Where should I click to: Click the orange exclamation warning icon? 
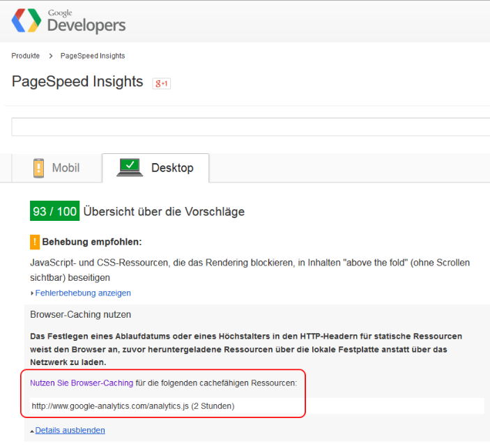tap(35, 242)
